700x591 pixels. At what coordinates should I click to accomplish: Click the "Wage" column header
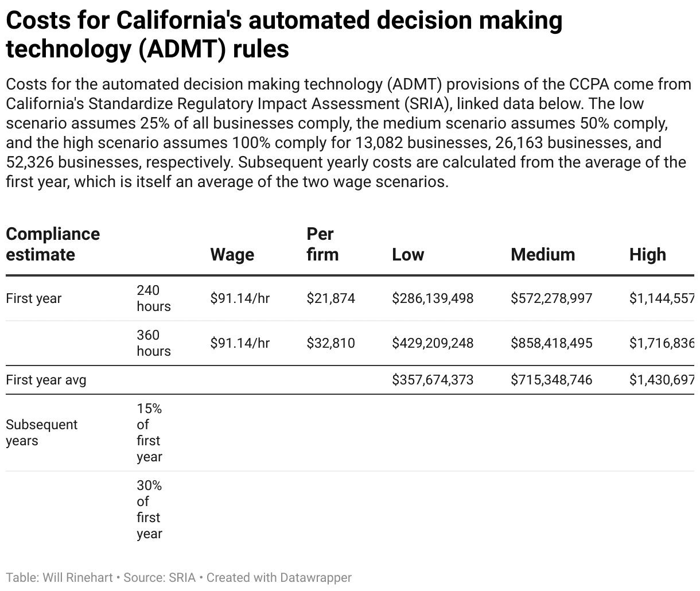(x=232, y=255)
